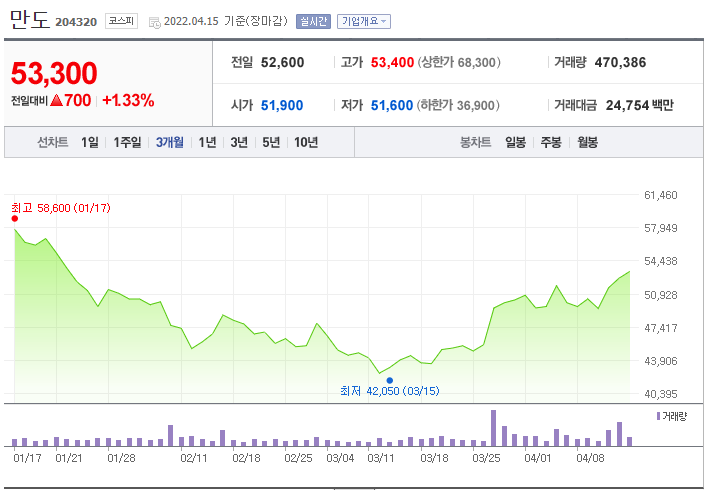Click the red 최고 high-point dot on chart

click(15, 218)
